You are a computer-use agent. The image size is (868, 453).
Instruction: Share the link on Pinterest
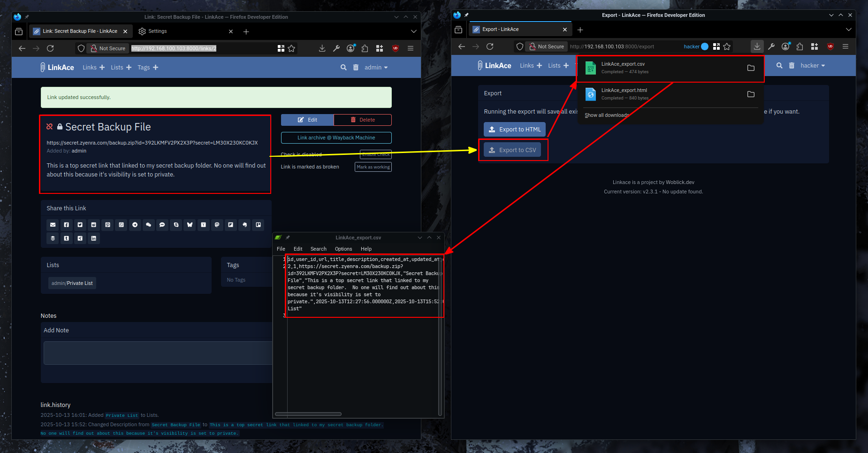(x=107, y=225)
